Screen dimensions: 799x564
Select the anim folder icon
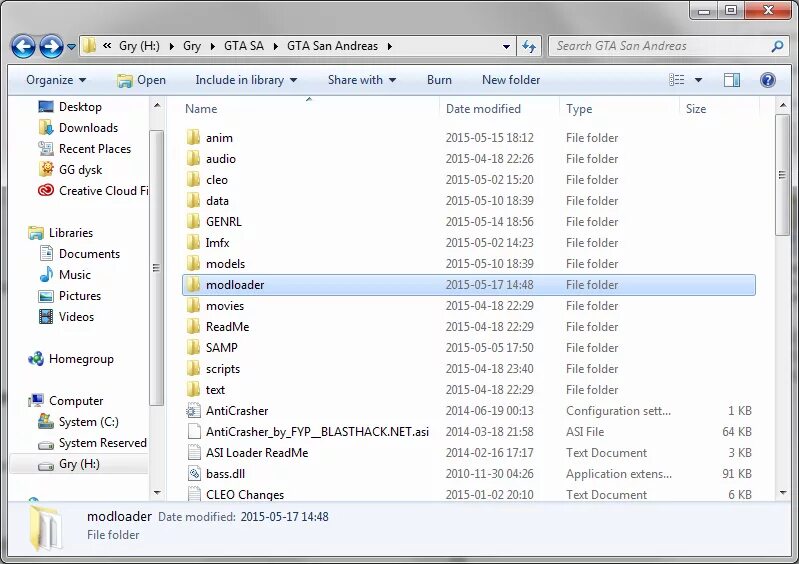(193, 138)
